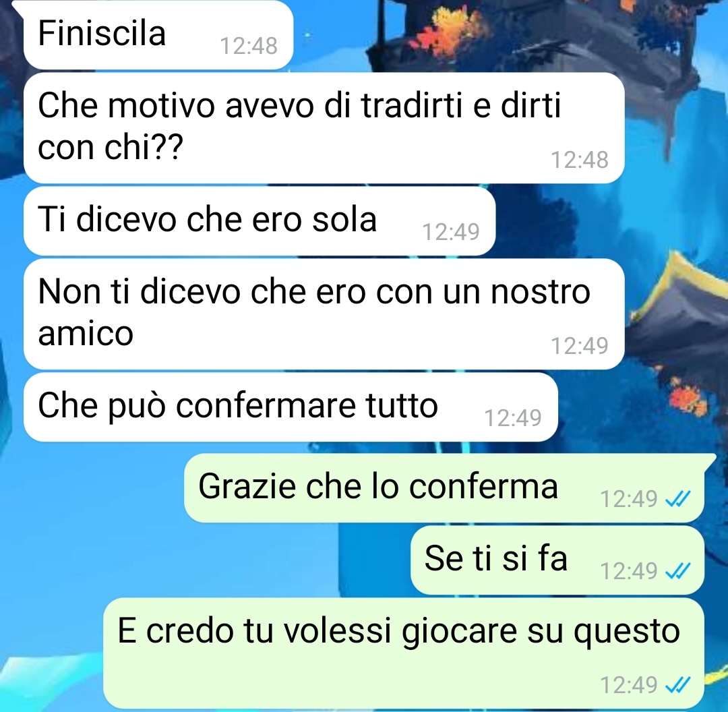Tap the "Ti dicevo che ero sola" message
The image size is (728, 712).
[x=259, y=221]
